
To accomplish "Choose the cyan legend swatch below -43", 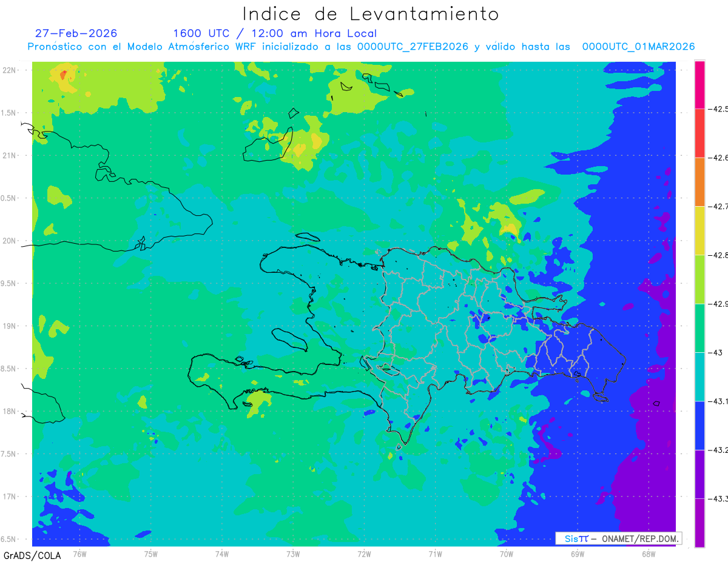I will (699, 376).
